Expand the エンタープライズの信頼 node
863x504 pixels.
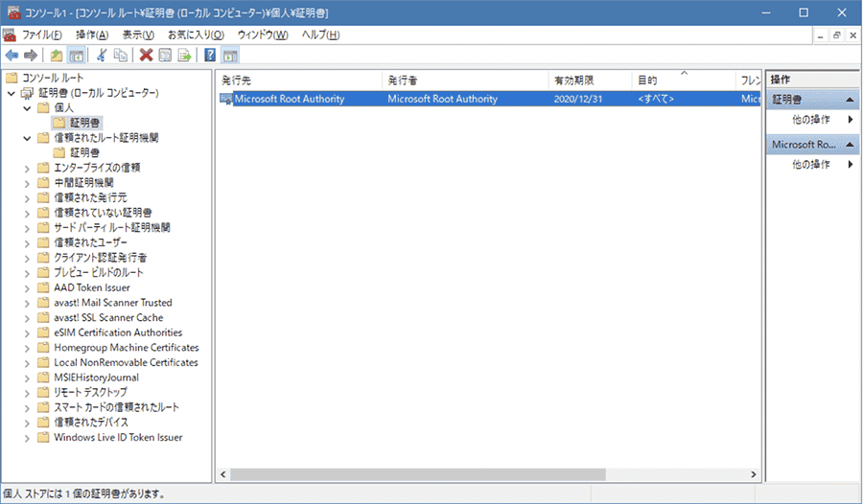(x=27, y=169)
